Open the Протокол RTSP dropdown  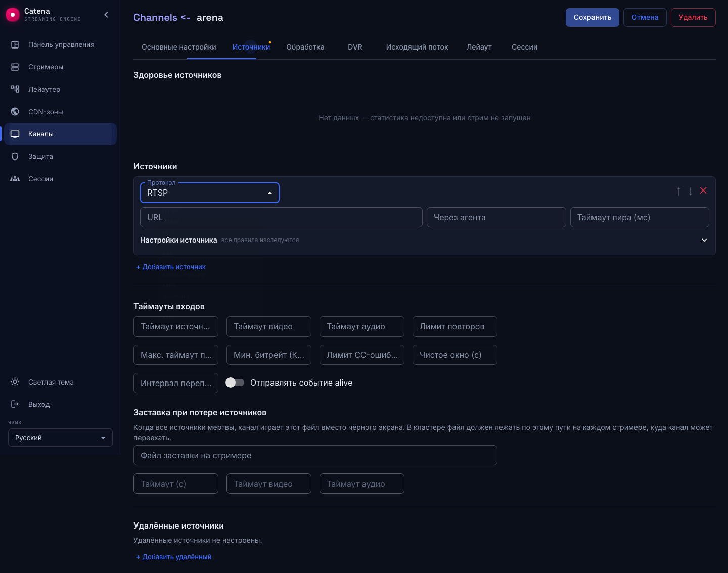click(x=210, y=193)
